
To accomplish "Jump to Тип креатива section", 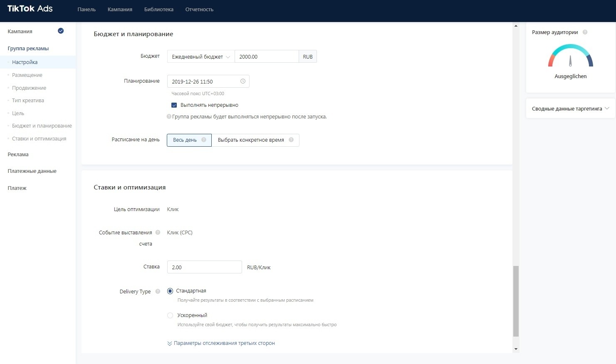I will 28,100.
